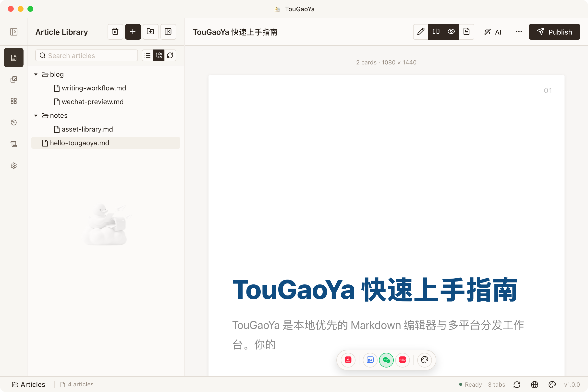The height and width of the screenshot is (392, 588).
Task: Export image with red download icon
Action: click(348, 360)
